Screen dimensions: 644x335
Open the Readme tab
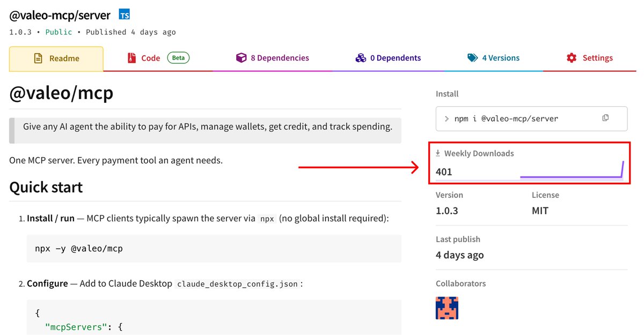[x=56, y=59]
